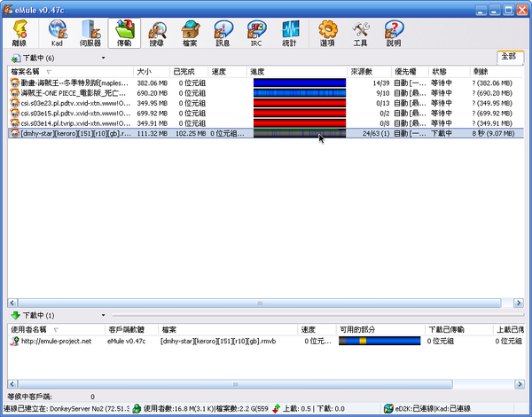532x417 pixels.
Task: Click available parts bar for emule-project.net client
Action: (x=379, y=341)
